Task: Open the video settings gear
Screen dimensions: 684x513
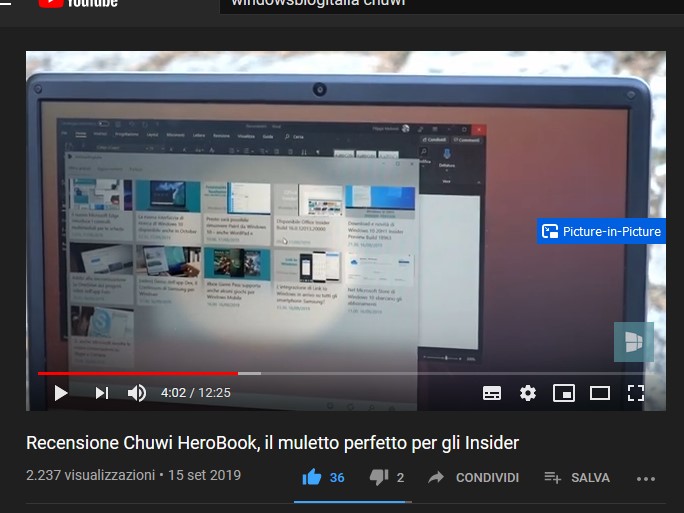Action: click(528, 393)
